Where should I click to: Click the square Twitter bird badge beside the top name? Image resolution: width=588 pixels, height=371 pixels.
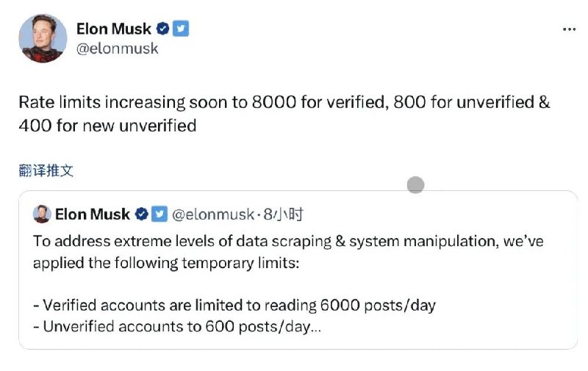[x=181, y=29]
